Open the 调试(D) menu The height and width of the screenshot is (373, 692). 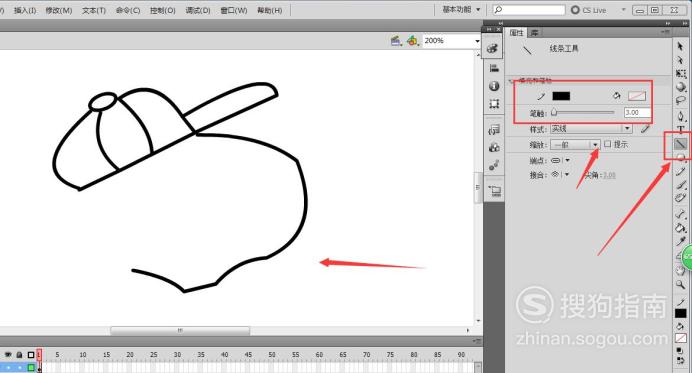coord(198,10)
